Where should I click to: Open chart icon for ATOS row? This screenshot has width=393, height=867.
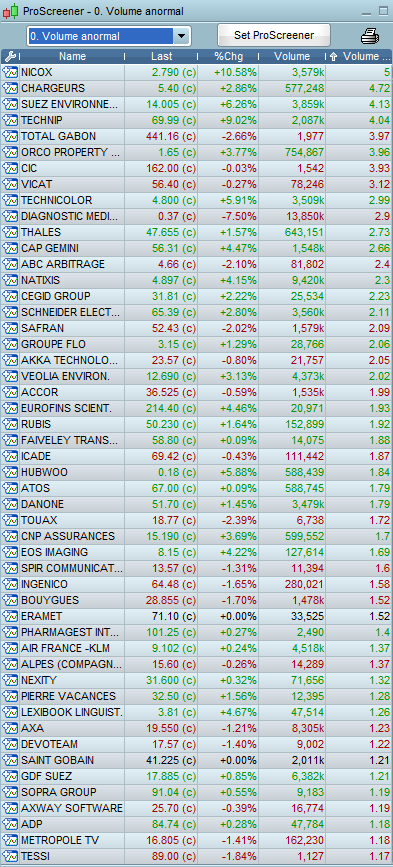(10, 488)
